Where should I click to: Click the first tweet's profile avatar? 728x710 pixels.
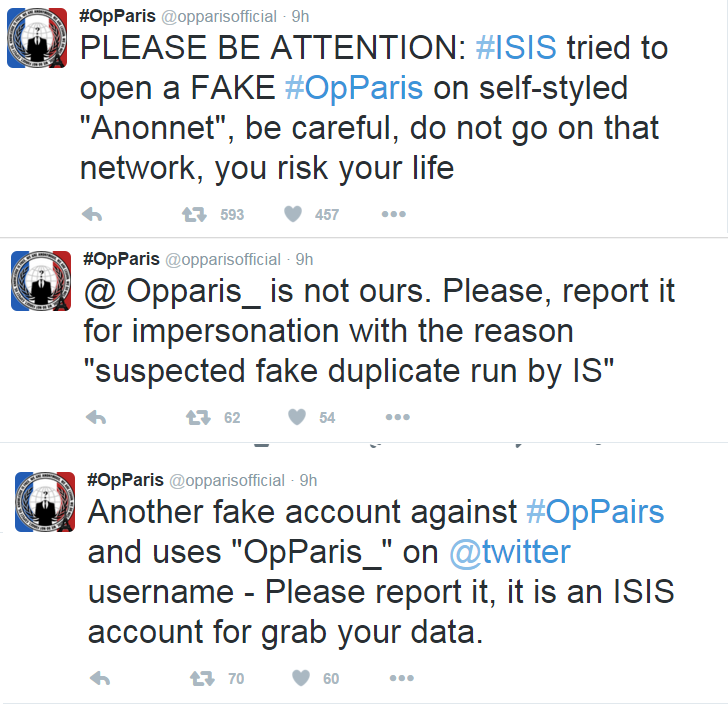39,38
